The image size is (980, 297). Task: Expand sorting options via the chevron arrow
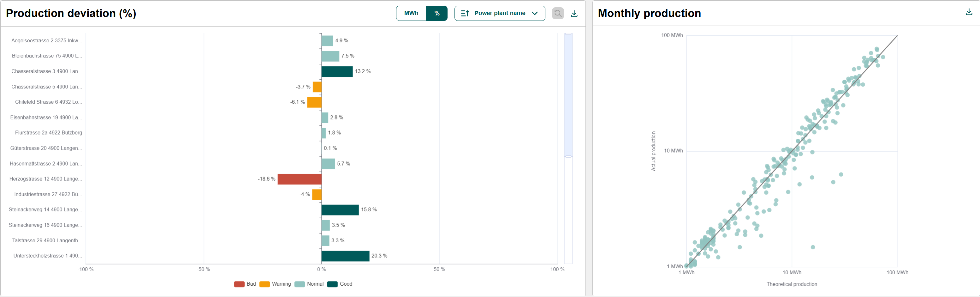(x=535, y=13)
